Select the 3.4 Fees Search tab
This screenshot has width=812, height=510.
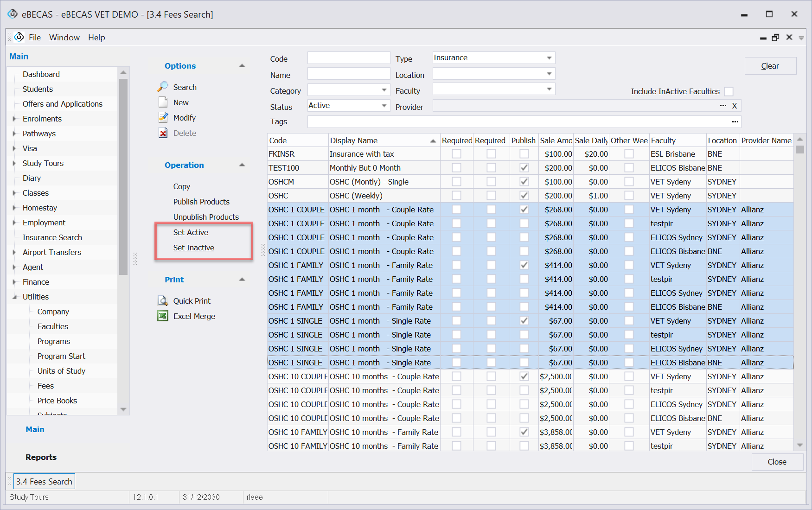[44, 482]
